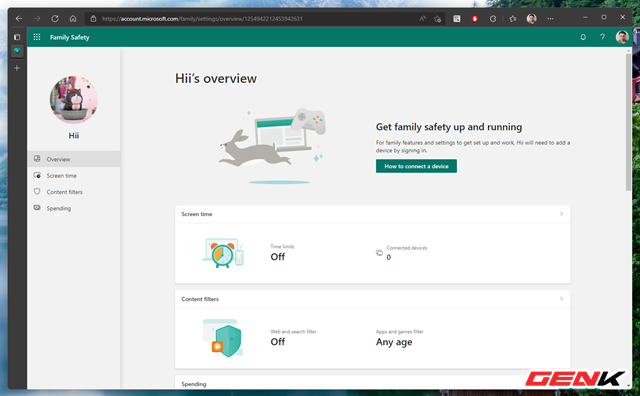
Task: Add this page to favorites star icon
Action: [438, 19]
